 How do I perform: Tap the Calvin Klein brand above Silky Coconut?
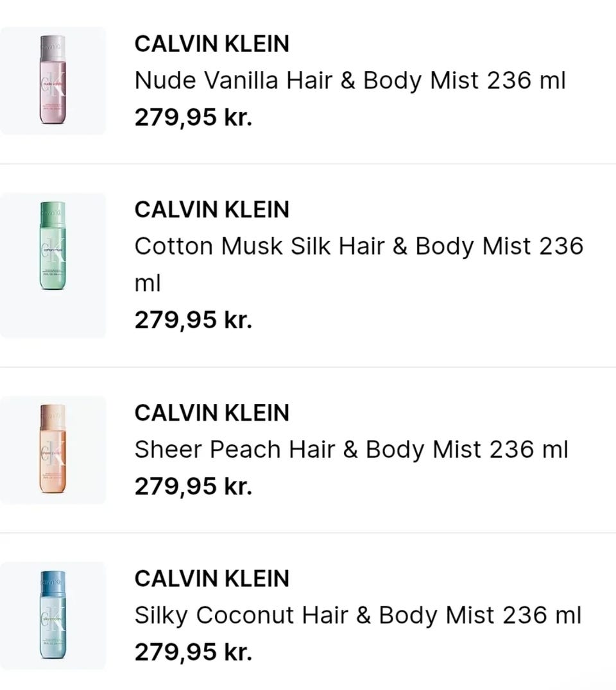(212, 578)
